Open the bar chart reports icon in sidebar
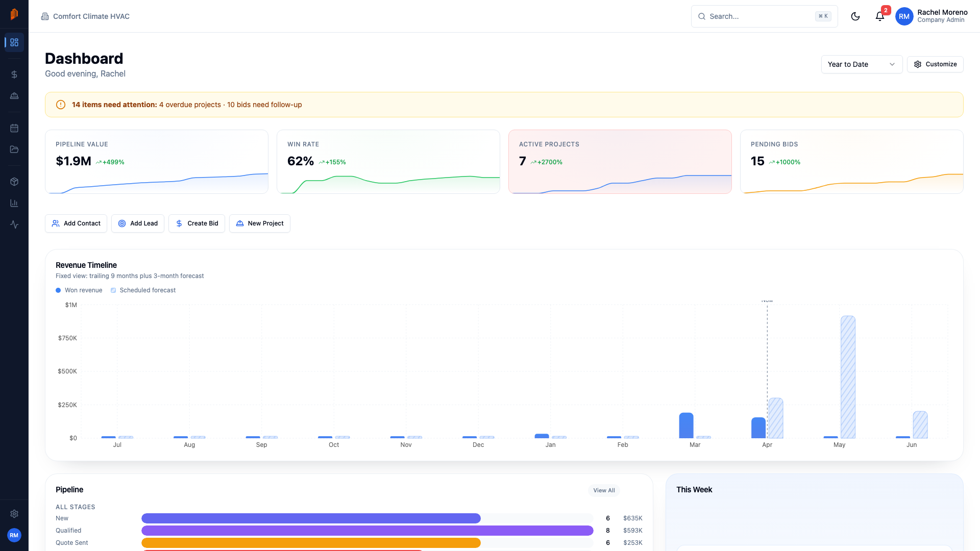This screenshot has height=551, width=980. pos(14,203)
